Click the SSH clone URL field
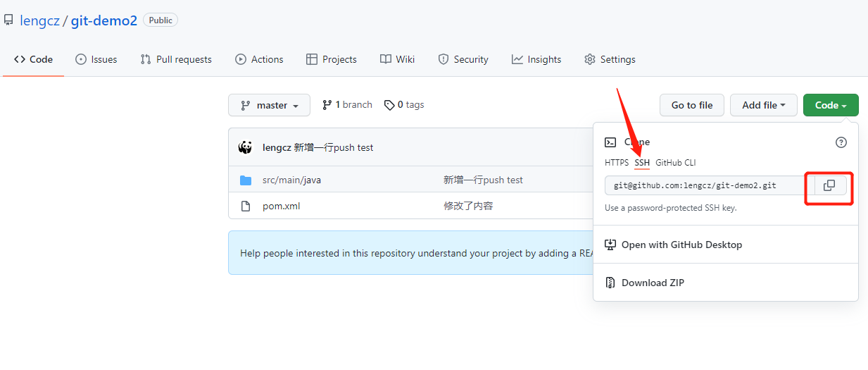868x370 pixels. tap(710, 185)
